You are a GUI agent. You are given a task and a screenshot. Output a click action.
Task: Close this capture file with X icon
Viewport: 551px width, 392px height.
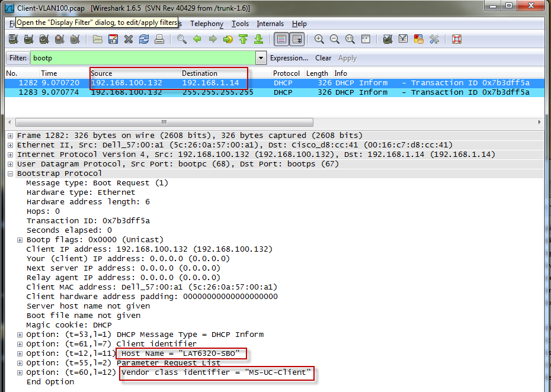tap(129, 39)
